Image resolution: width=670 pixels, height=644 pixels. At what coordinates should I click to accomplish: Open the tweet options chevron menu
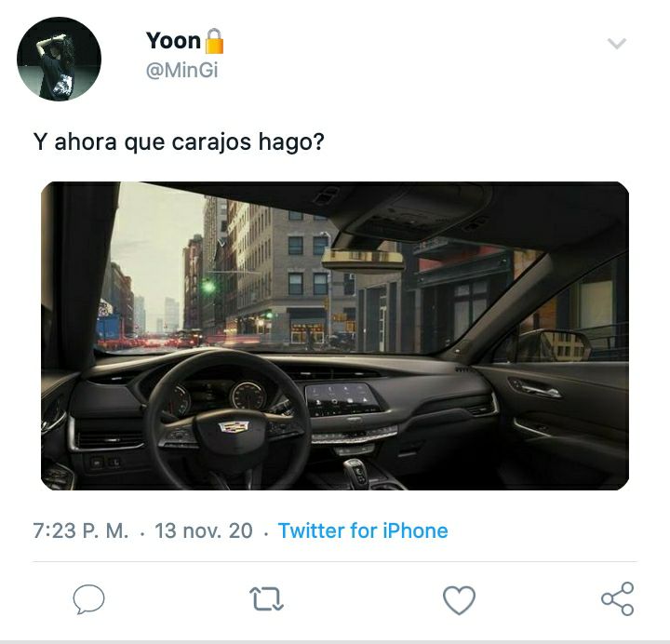point(617,43)
